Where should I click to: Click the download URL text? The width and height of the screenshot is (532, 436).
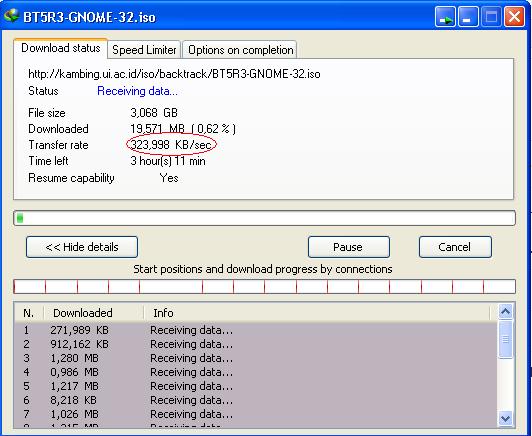tap(174, 74)
